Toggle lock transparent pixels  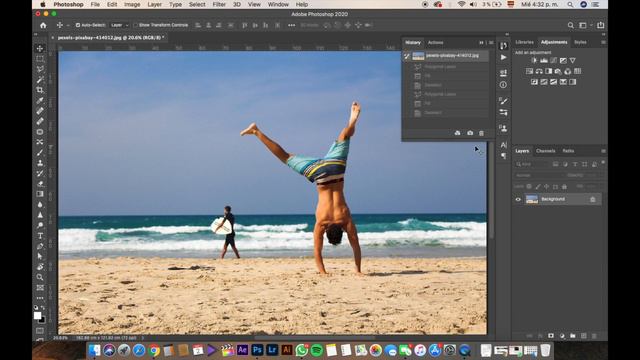coord(529,187)
